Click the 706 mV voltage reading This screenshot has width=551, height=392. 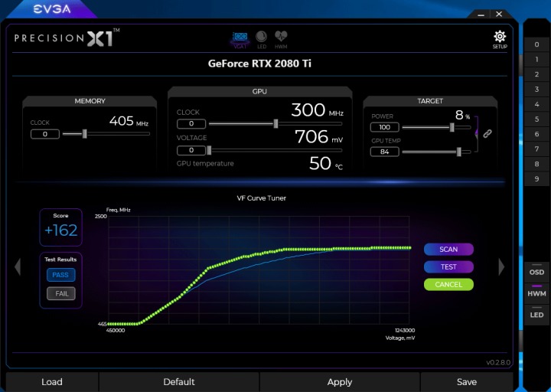tap(318, 137)
